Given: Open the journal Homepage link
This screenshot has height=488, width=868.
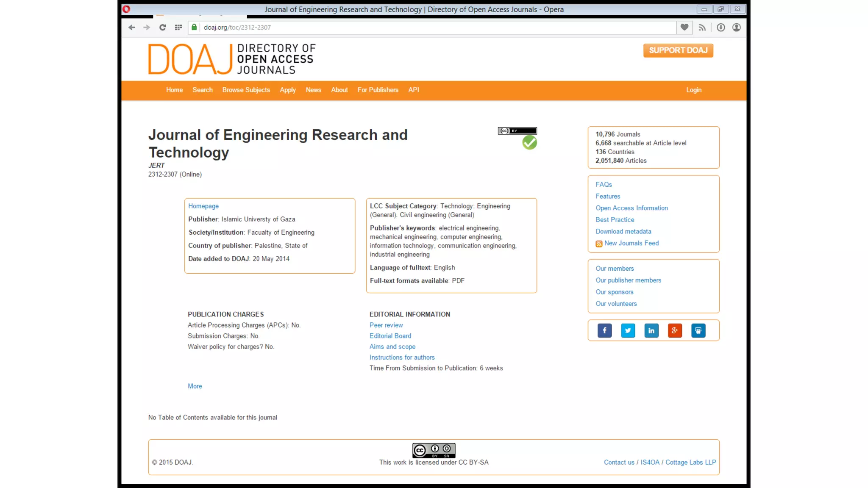Looking at the screenshot, I should pyautogui.click(x=203, y=206).
